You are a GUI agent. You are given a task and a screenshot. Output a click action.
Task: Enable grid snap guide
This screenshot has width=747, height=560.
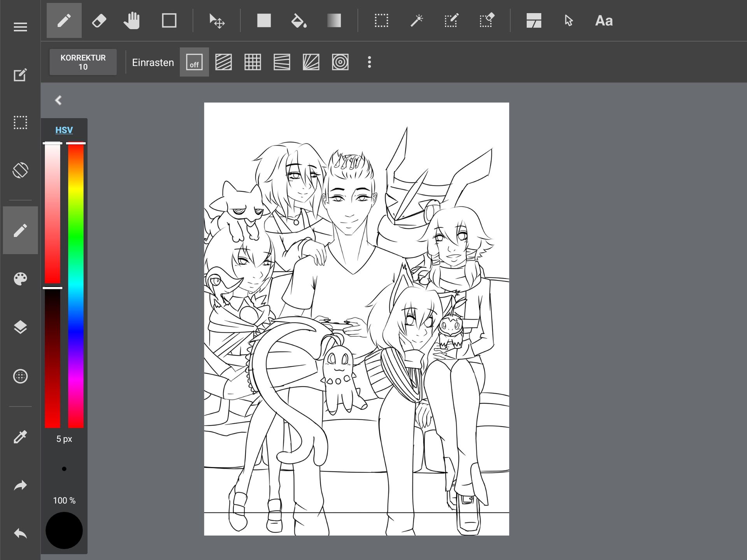point(253,62)
